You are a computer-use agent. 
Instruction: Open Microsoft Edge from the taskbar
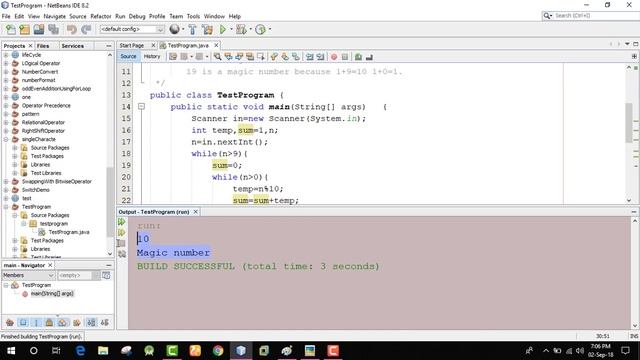click(80, 351)
